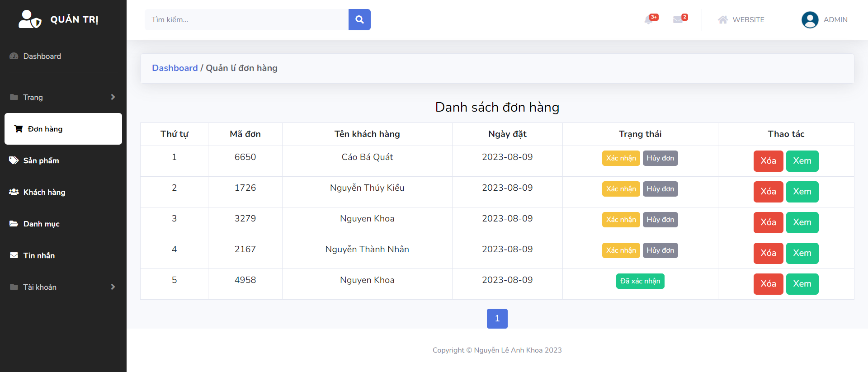Click the search magnifier button
The image size is (868, 372).
click(x=359, y=19)
